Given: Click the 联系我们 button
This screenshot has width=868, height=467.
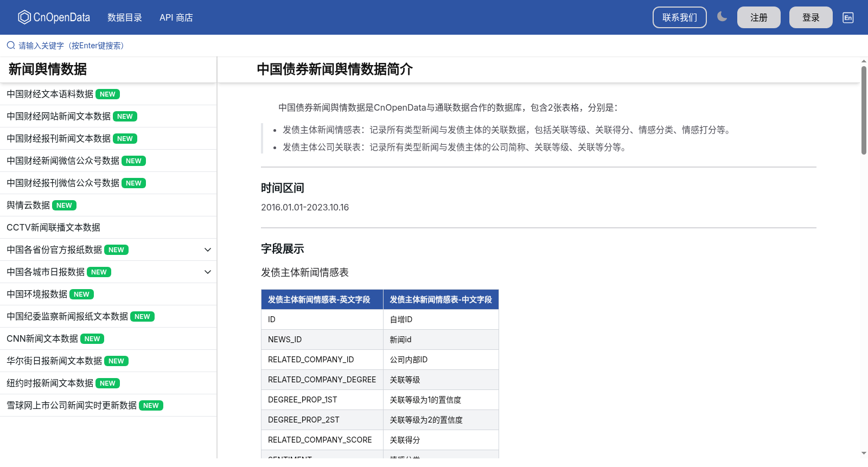Looking at the screenshot, I should (x=680, y=17).
